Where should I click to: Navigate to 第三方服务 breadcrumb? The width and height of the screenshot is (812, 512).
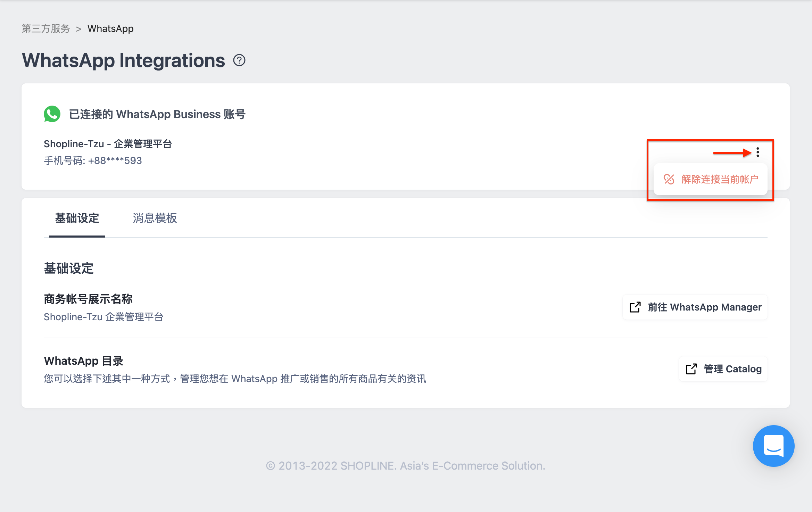click(x=46, y=28)
